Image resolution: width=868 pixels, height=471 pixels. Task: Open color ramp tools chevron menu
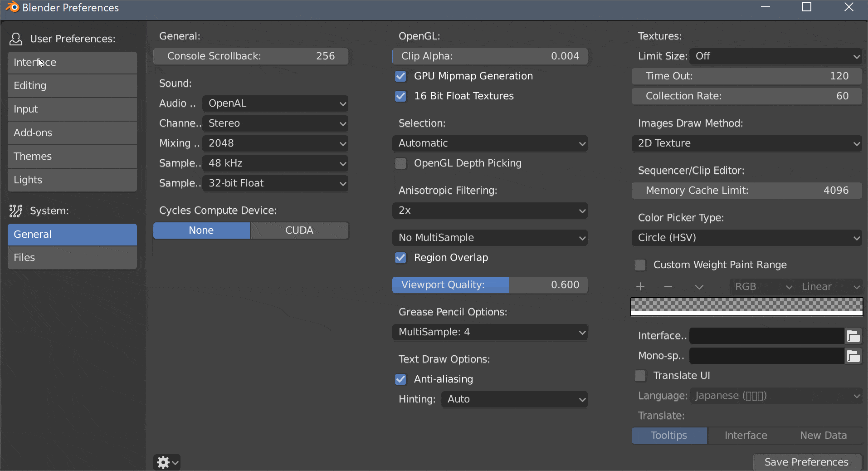pos(699,287)
